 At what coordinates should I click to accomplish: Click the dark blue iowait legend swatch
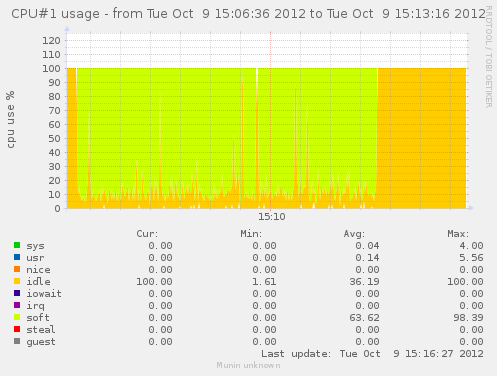click(17, 293)
